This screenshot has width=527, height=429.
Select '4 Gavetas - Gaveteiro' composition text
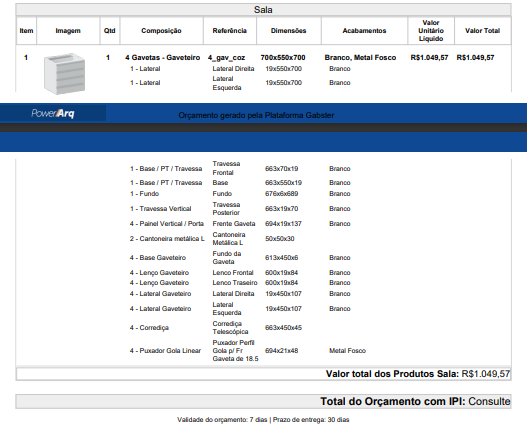coord(163,58)
